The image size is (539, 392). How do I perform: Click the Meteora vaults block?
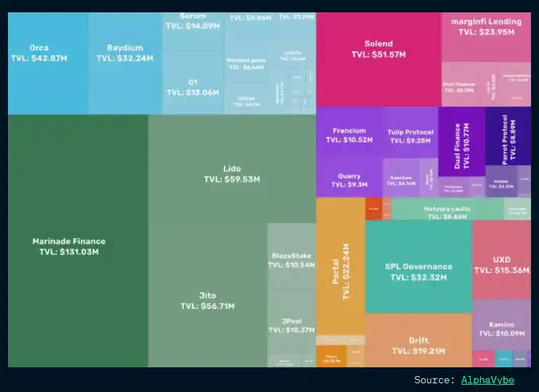pos(447,211)
